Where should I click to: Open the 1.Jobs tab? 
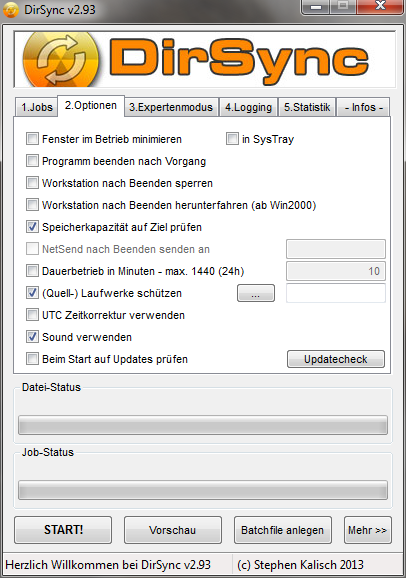[37, 107]
